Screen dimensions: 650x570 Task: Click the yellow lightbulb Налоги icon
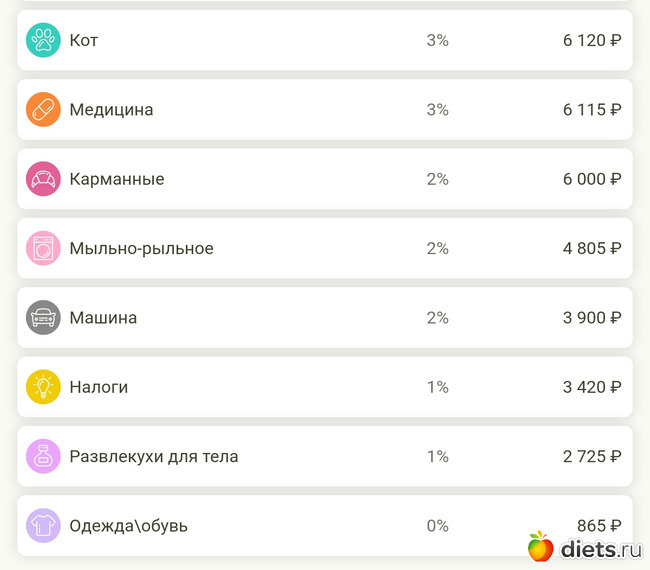[x=43, y=387]
